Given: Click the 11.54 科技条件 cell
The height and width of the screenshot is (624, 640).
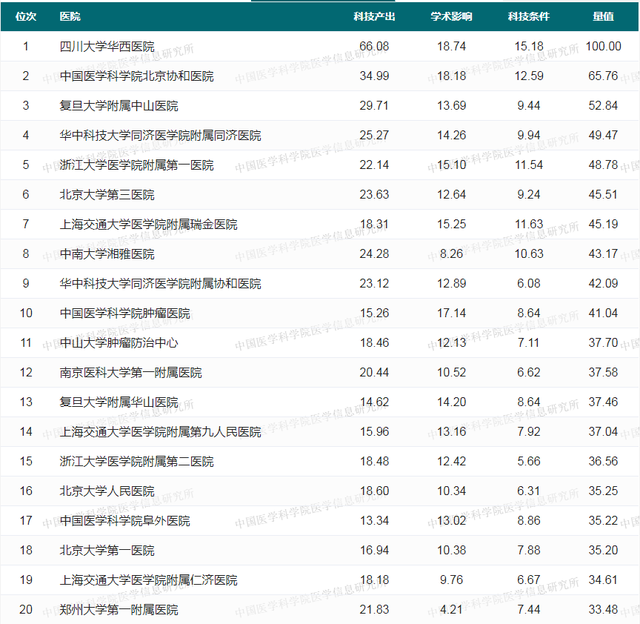Looking at the screenshot, I should tap(529, 165).
